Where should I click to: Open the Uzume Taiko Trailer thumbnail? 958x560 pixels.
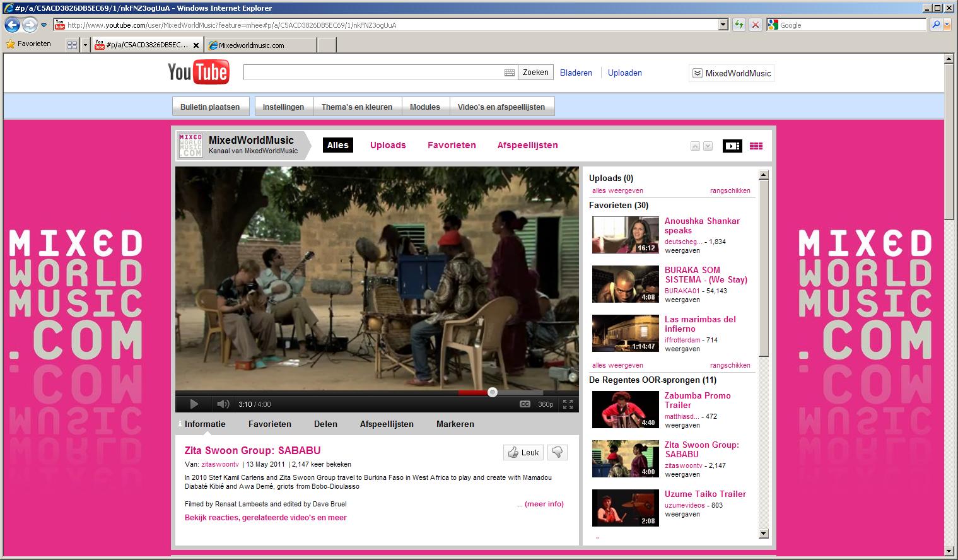pos(625,508)
